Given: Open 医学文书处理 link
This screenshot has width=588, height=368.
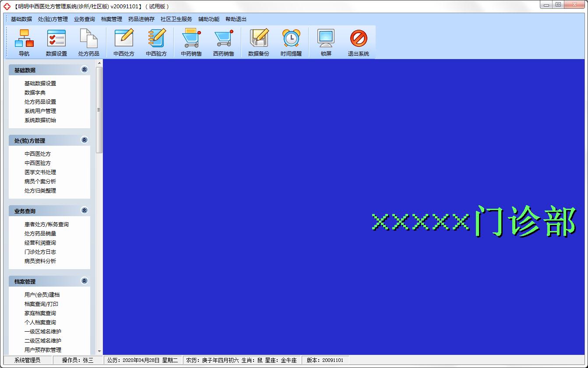Looking at the screenshot, I should [40, 172].
